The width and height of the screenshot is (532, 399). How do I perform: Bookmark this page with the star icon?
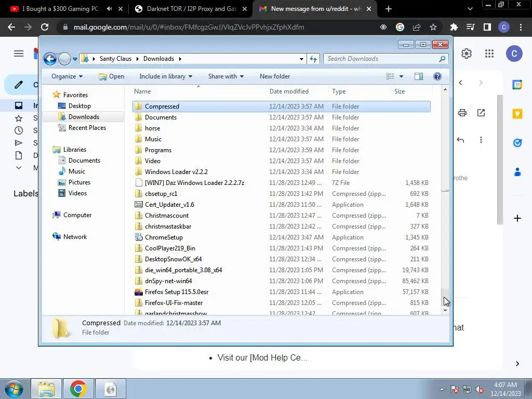point(433,27)
